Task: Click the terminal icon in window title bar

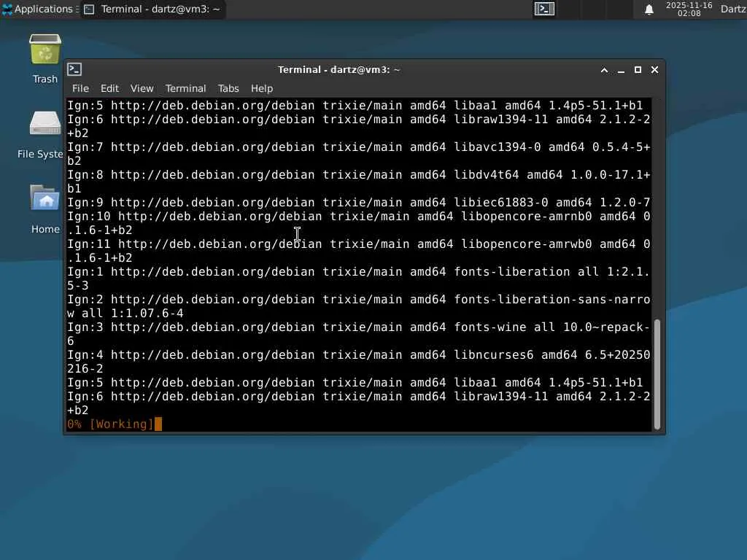Action: click(74, 69)
